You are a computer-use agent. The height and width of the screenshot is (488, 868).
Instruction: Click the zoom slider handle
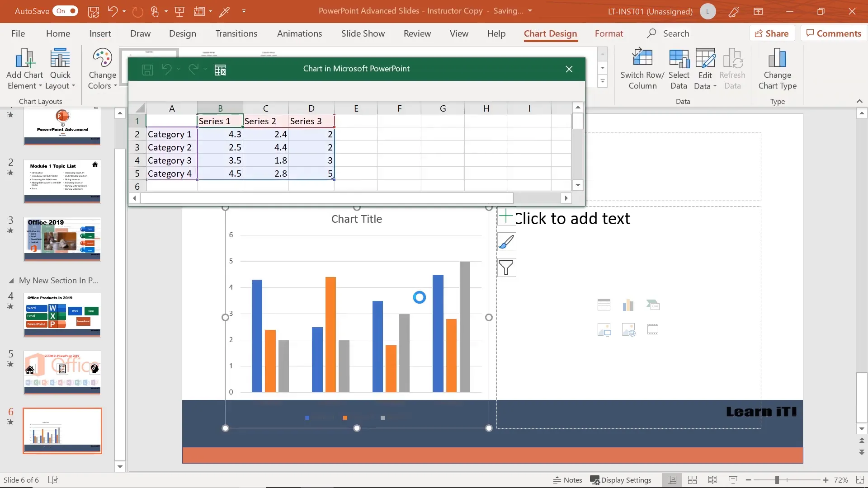click(x=777, y=480)
